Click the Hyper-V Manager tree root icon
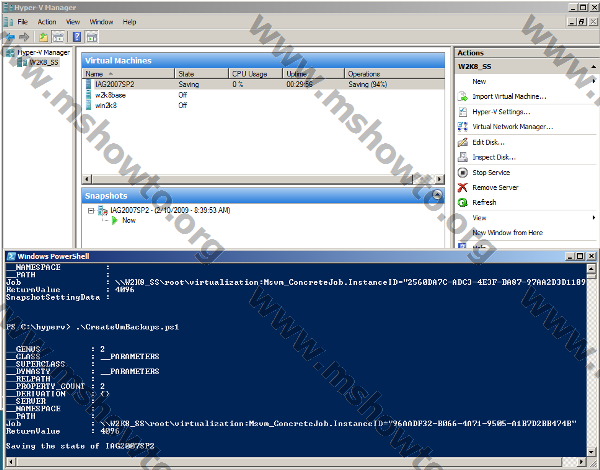The height and width of the screenshot is (470, 600). click(x=10, y=52)
